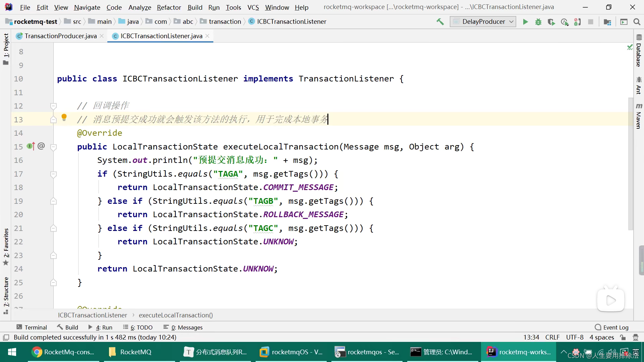
Task: Switch to TransactionProducer.java tab
Action: click(60, 36)
